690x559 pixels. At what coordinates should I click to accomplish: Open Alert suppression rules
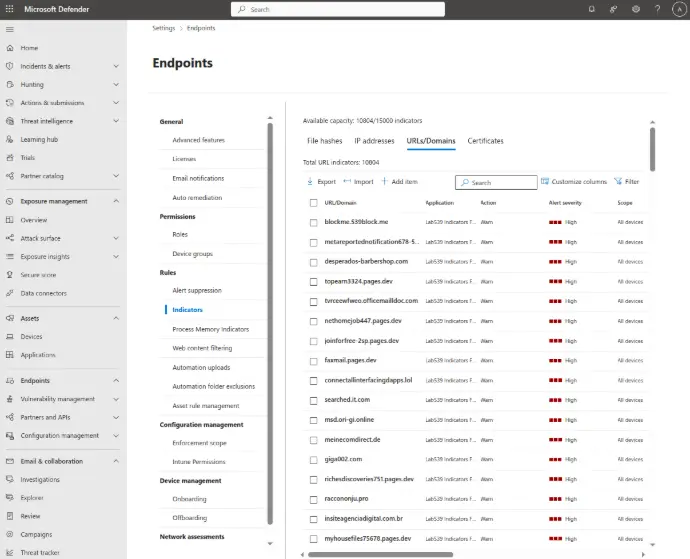(x=197, y=291)
